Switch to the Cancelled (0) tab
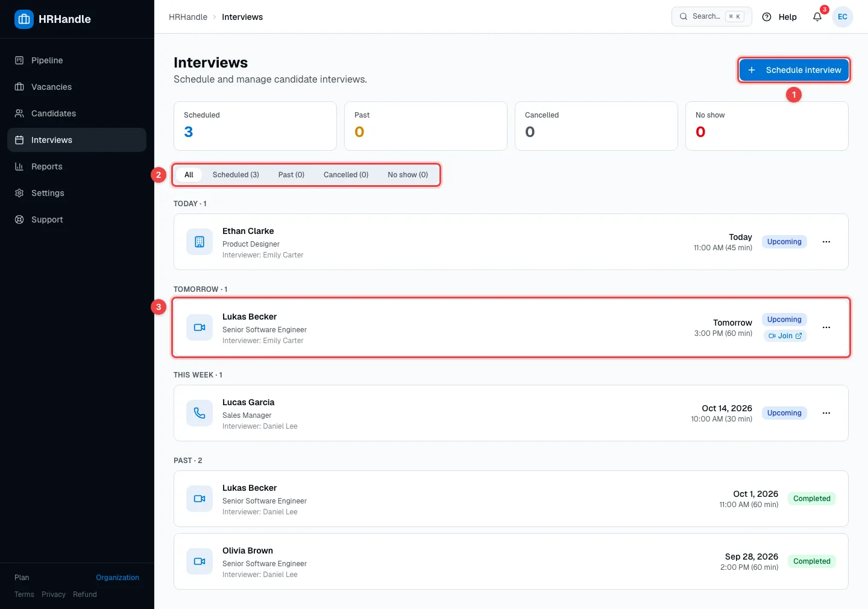 346,175
